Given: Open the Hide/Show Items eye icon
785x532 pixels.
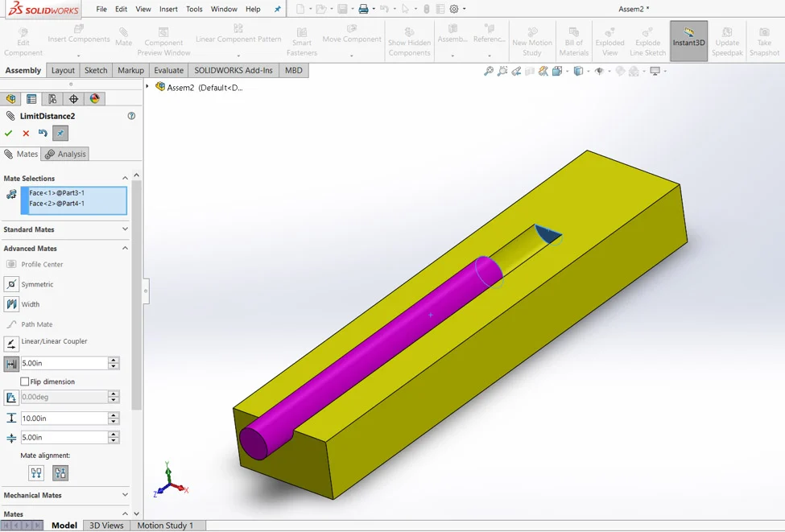Looking at the screenshot, I should (599, 71).
